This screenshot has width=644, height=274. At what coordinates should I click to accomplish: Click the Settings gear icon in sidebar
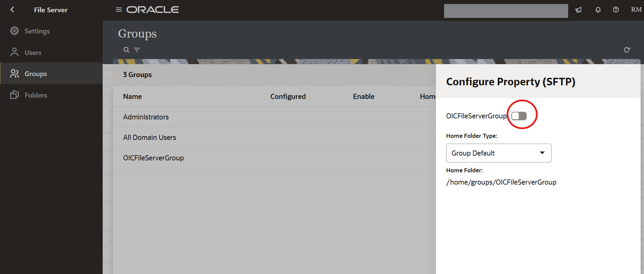[14, 31]
